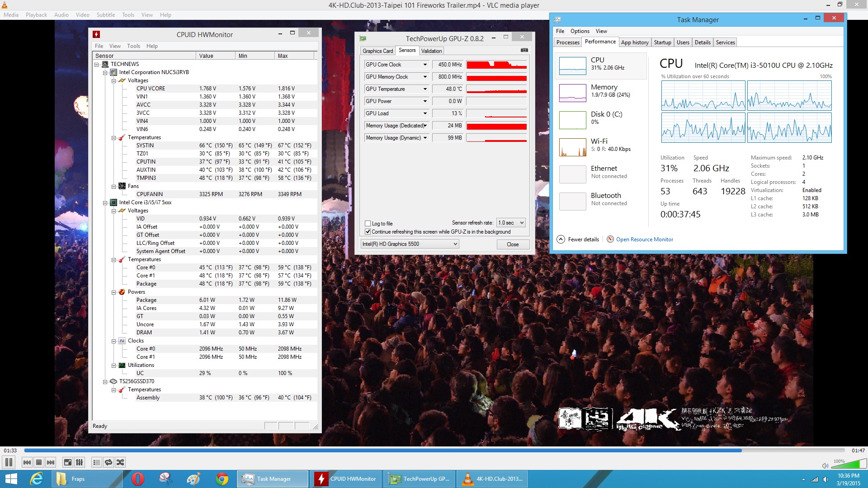Toggle VLC loop mode
The height and width of the screenshot is (488, 868).
pos(108,462)
